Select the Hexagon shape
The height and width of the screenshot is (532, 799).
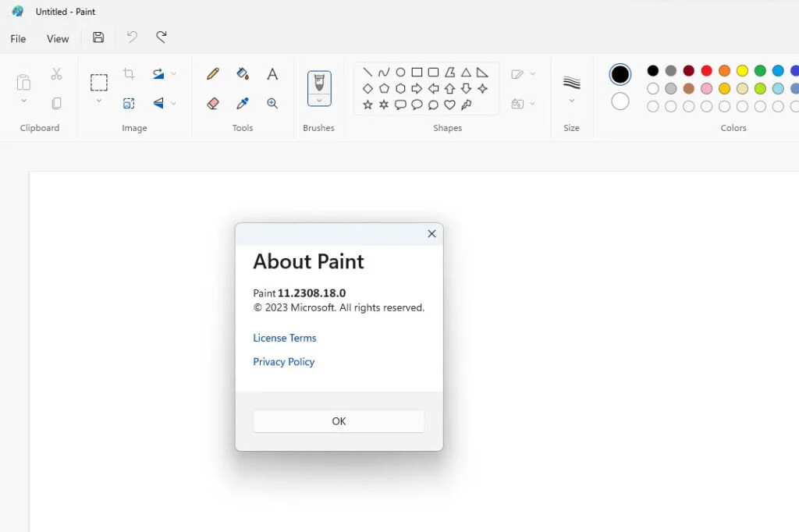400,89
